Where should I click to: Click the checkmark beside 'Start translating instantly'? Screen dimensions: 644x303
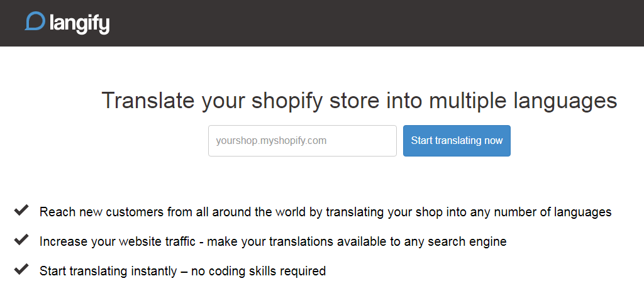click(x=21, y=270)
